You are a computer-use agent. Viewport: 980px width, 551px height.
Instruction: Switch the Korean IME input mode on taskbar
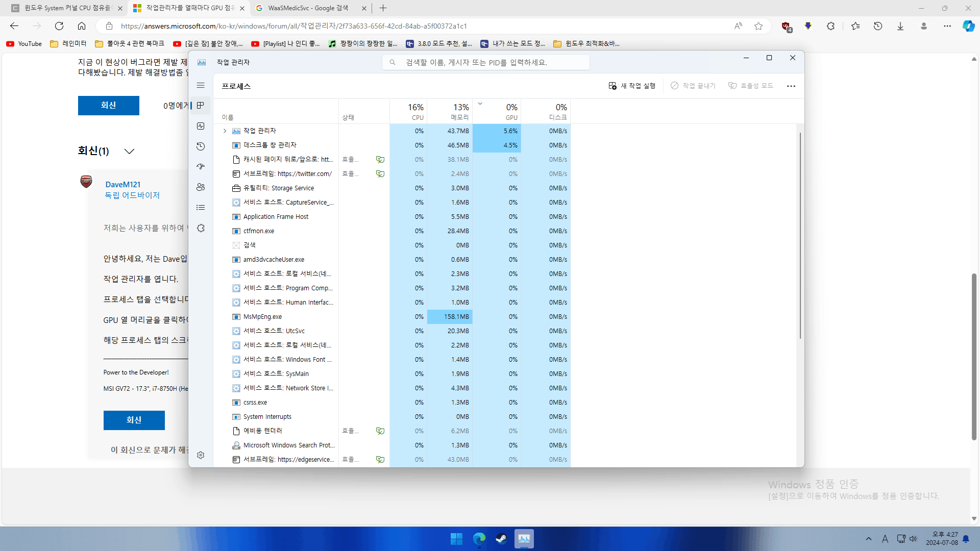(886, 538)
